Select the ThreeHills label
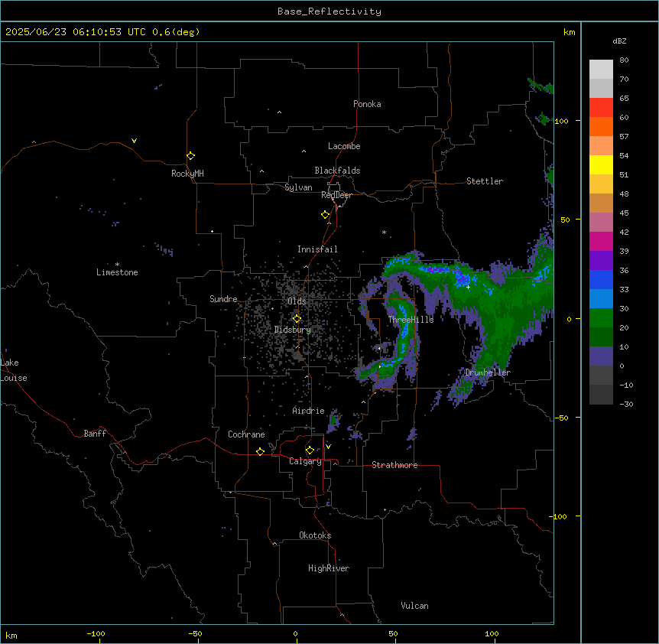This screenshot has width=659, height=644. pyautogui.click(x=411, y=320)
